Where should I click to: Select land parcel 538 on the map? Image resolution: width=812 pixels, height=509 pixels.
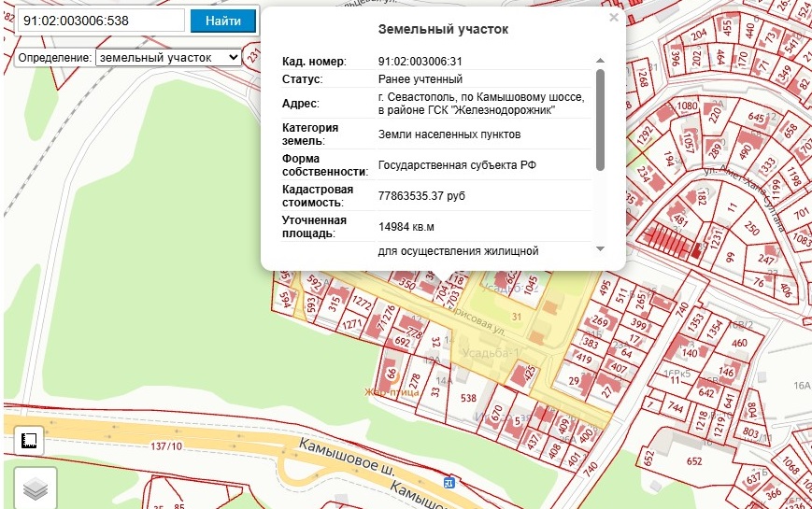tap(469, 398)
